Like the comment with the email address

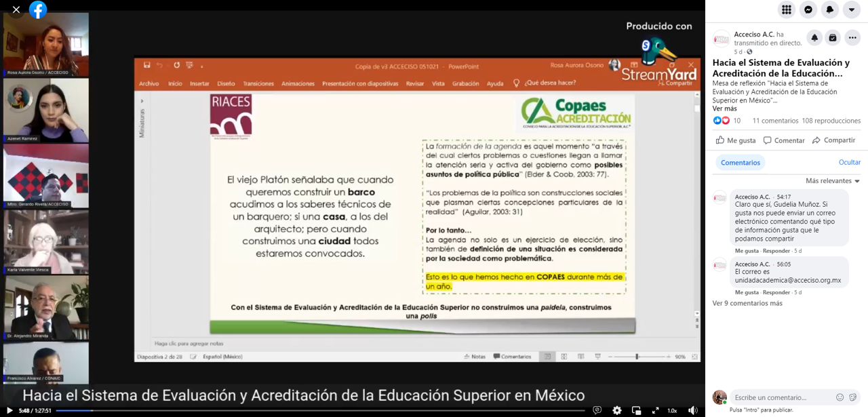[747, 292]
